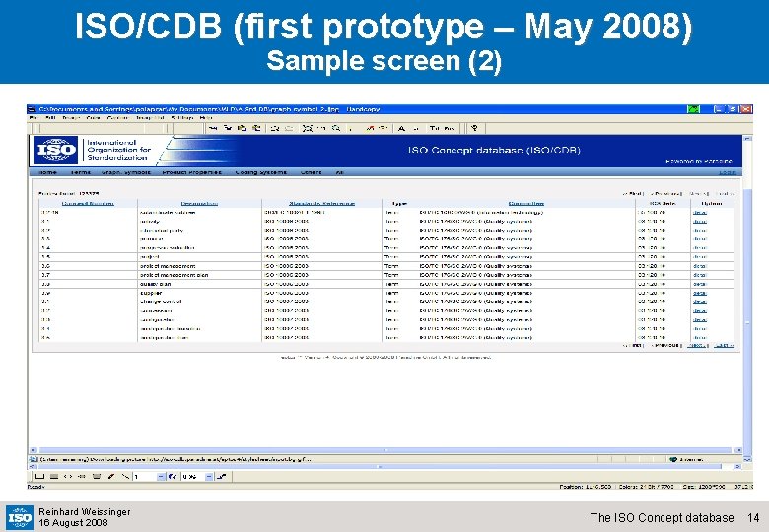Viewport: 769px width, 532px height.
Task: Open detail link for the supplier row
Action: [x=699, y=293]
